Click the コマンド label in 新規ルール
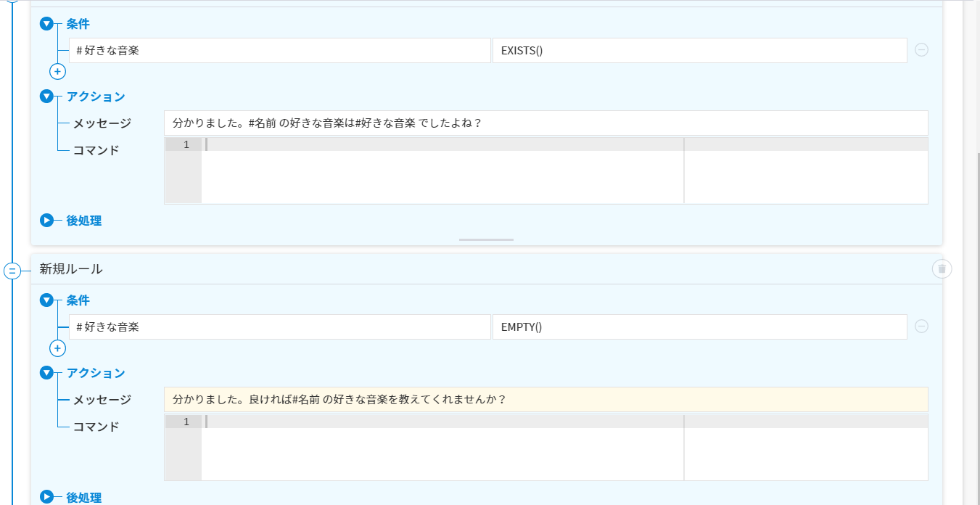This screenshot has width=980, height=505. click(x=96, y=427)
